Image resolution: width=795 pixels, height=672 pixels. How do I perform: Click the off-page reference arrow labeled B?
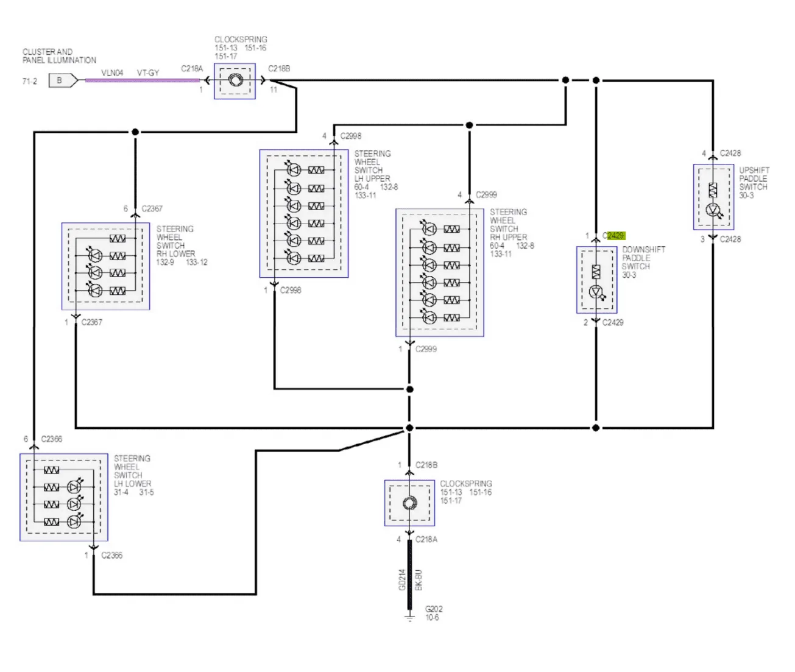coord(63,80)
